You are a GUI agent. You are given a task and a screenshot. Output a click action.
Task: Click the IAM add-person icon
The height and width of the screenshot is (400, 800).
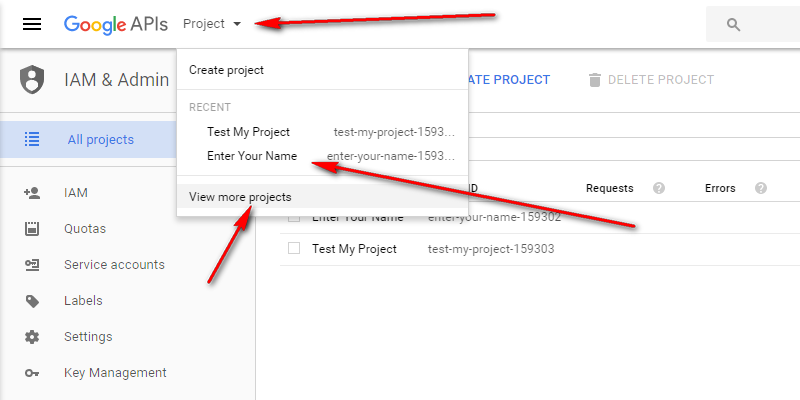pyautogui.click(x=32, y=192)
